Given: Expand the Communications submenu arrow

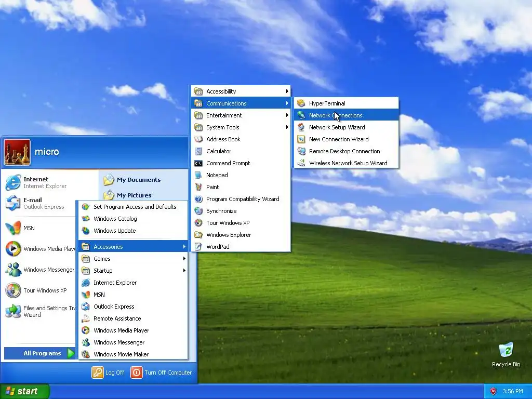Looking at the screenshot, I should pyautogui.click(x=287, y=103).
